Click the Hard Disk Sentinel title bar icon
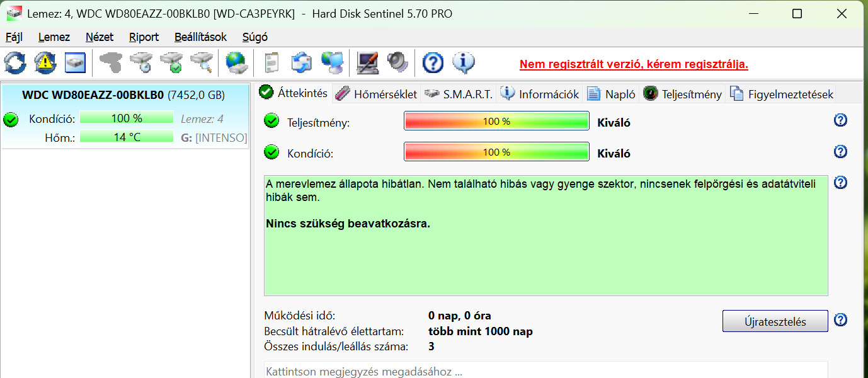This screenshot has height=378, width=868. pos(14,13)
